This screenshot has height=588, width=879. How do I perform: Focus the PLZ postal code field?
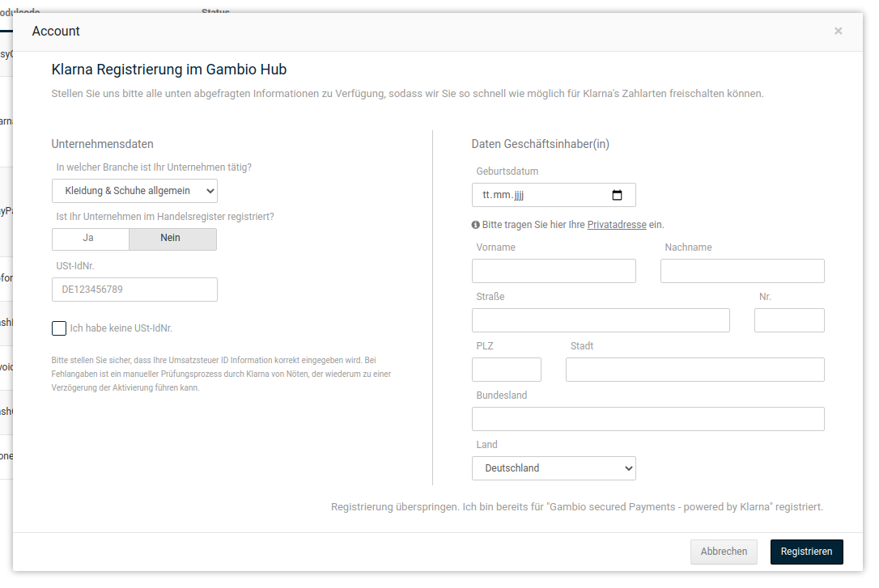507,370
